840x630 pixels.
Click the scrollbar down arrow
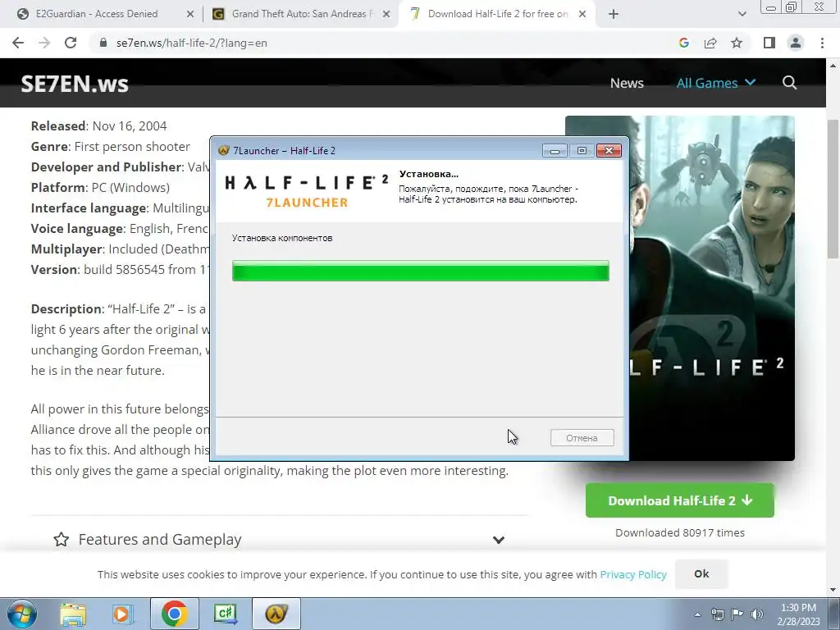point(833,591)
